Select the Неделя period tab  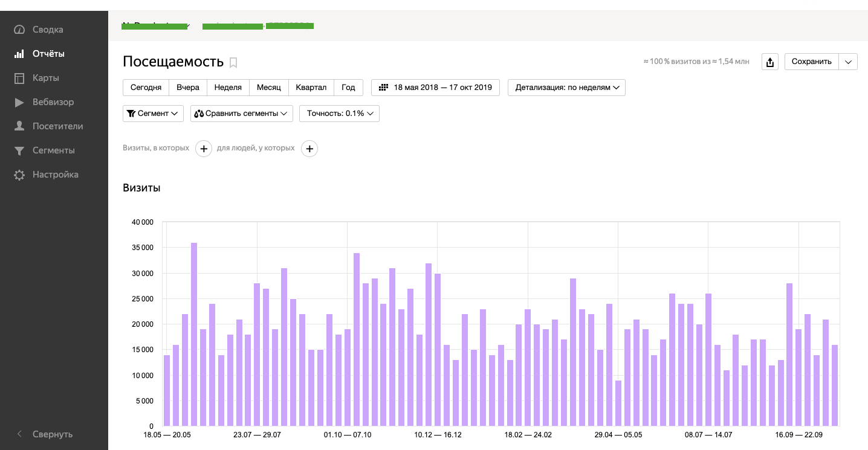coord(228,88)
